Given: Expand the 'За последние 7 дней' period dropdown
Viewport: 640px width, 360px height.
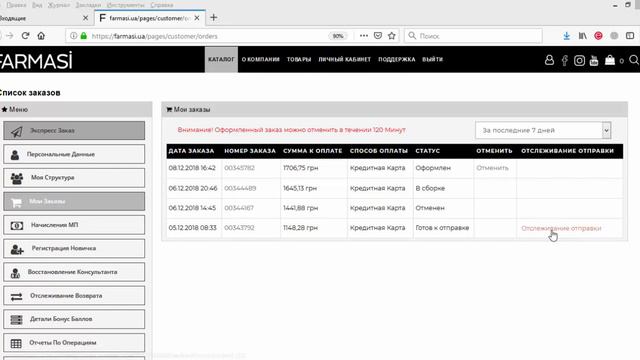Looking at the screenshot, I should pos(543,130).
